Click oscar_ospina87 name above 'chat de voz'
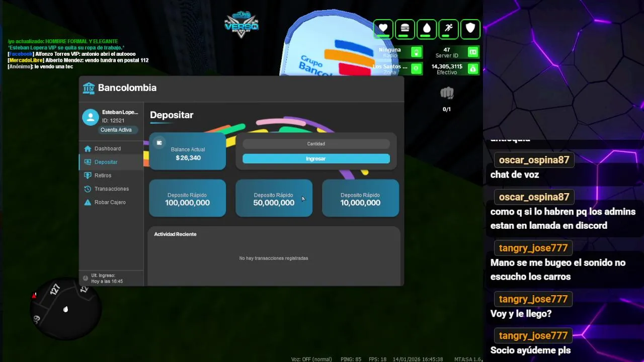Screen dimensions: 644x362 [x=534, y=160]
